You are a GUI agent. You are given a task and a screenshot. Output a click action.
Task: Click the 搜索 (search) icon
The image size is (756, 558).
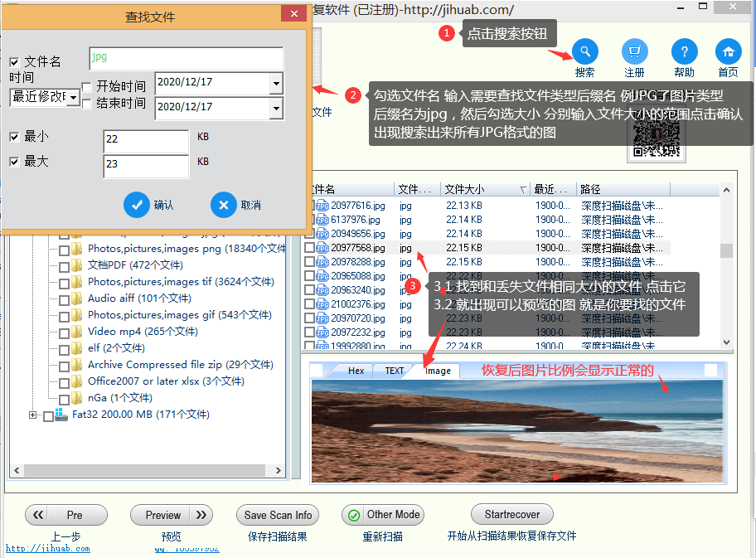(x=584, y=51)
